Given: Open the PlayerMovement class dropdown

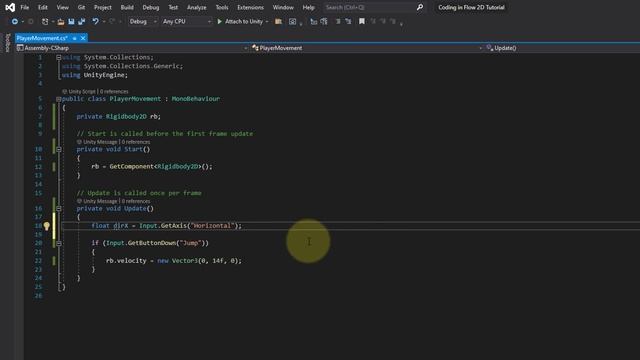Looking at the screenshot, I should pos(367,48).
